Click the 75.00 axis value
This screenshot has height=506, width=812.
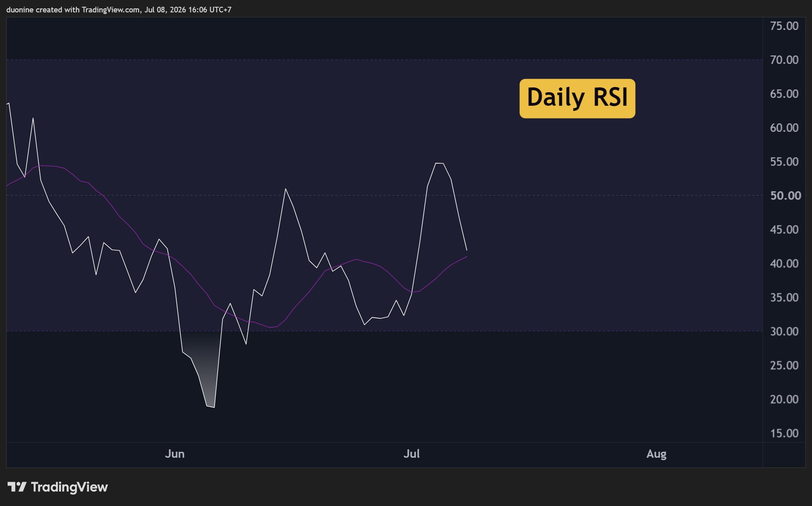[784, 26]
